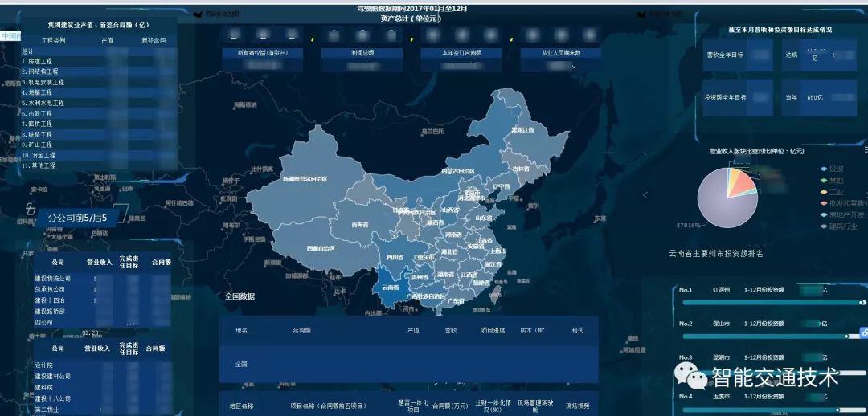
Task: Click the 1. 房建工程 row
Action: [100, 61]
